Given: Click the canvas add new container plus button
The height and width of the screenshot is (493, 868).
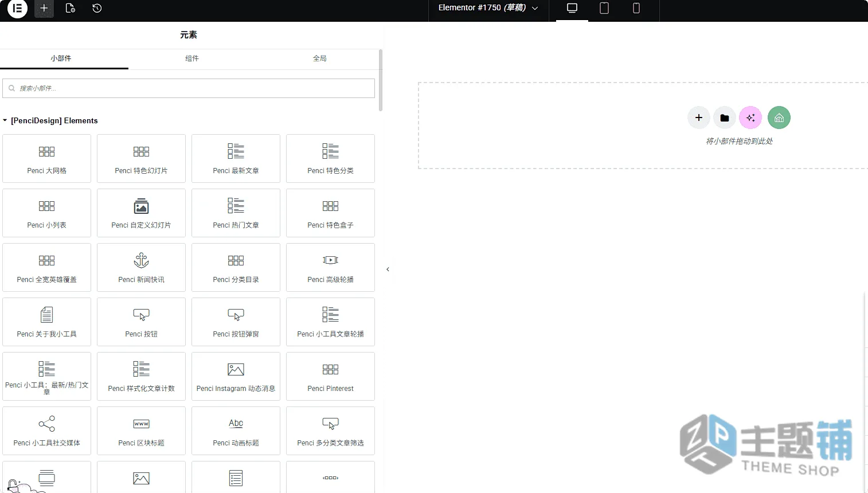Looking at the screenshot, I should 699,118.
